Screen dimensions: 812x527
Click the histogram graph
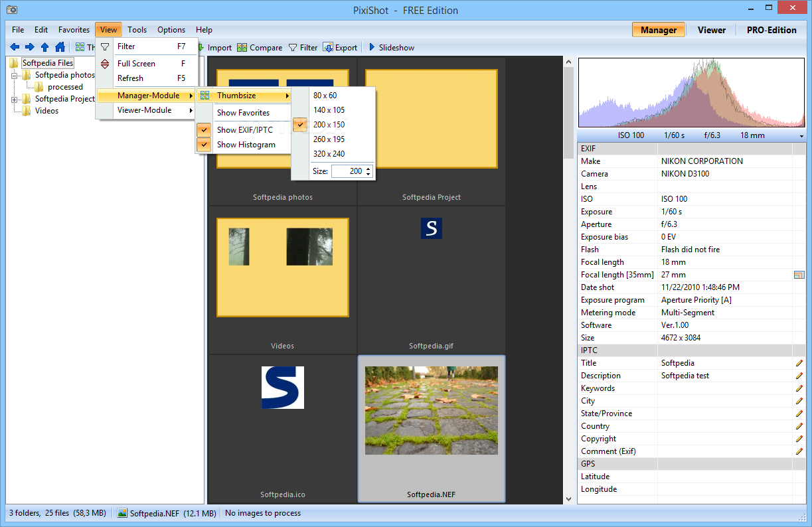(692, 93)
